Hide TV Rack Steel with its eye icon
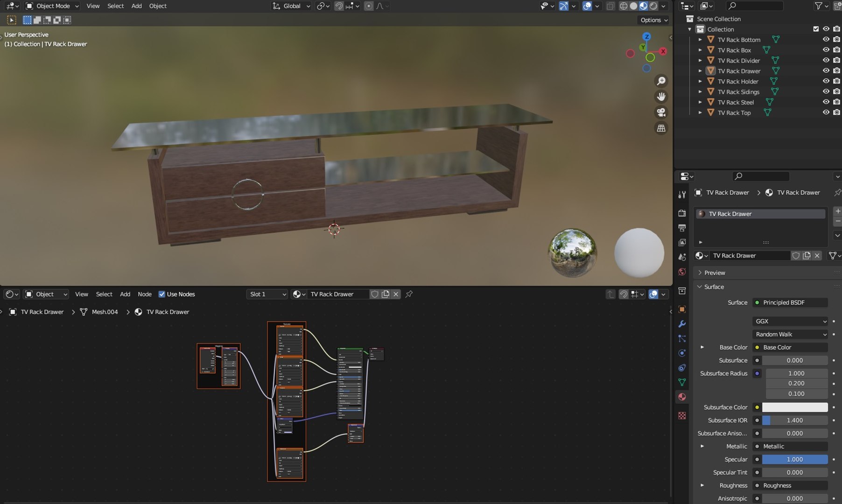Viewport: 842px width, 504px height. (826, 102)
